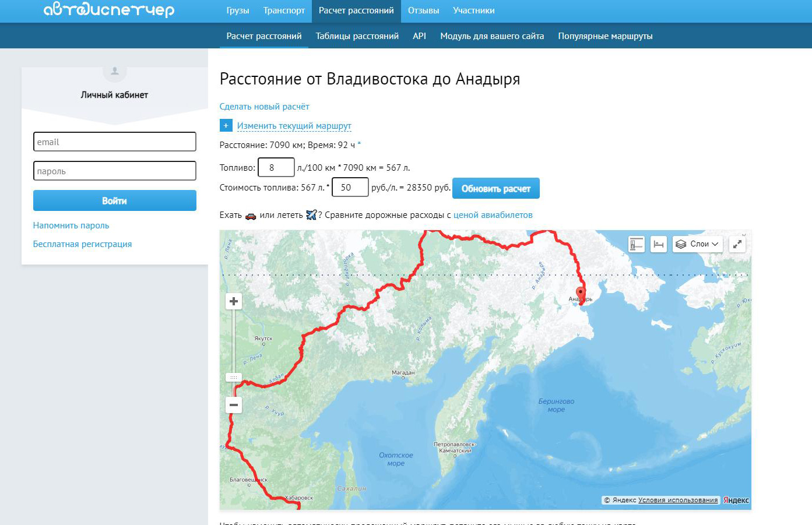Open the Слои layers dropdown

[x=697, y=244]
